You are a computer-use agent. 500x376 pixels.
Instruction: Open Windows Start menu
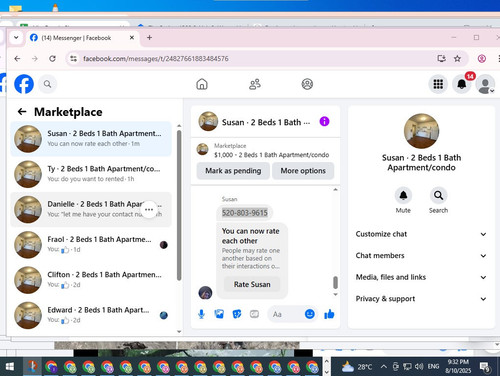(x=10, y=367)
